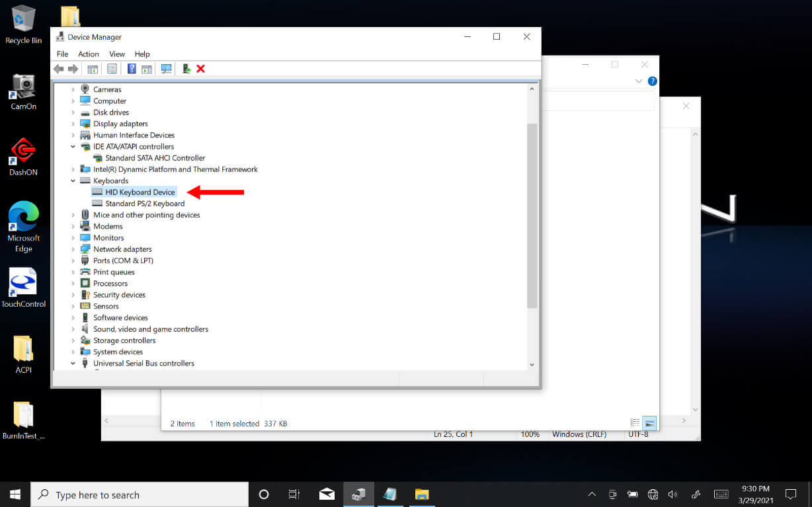Click the Update device driver icon

(186, 69)
